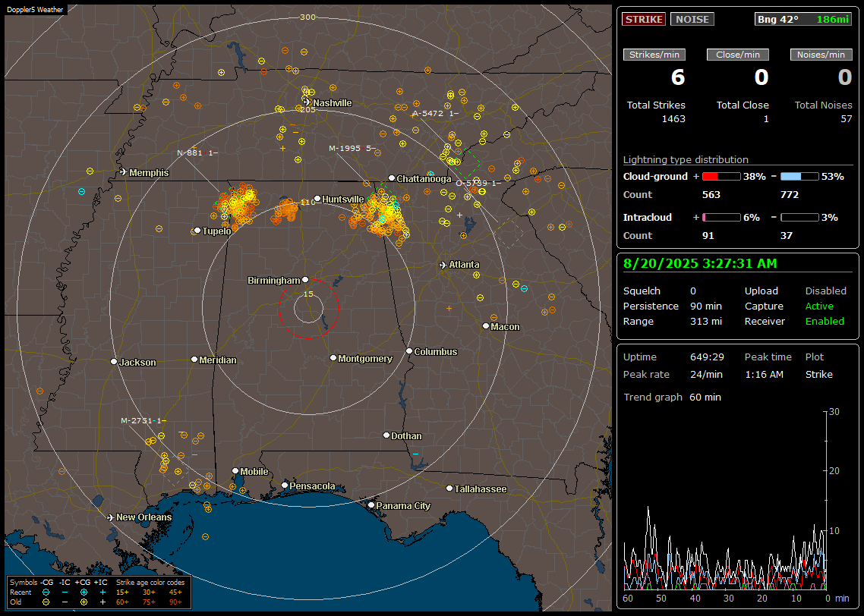This screenshot has height=616, width=864.
Task: Click the Capture status Active
Action: (818, 306)
